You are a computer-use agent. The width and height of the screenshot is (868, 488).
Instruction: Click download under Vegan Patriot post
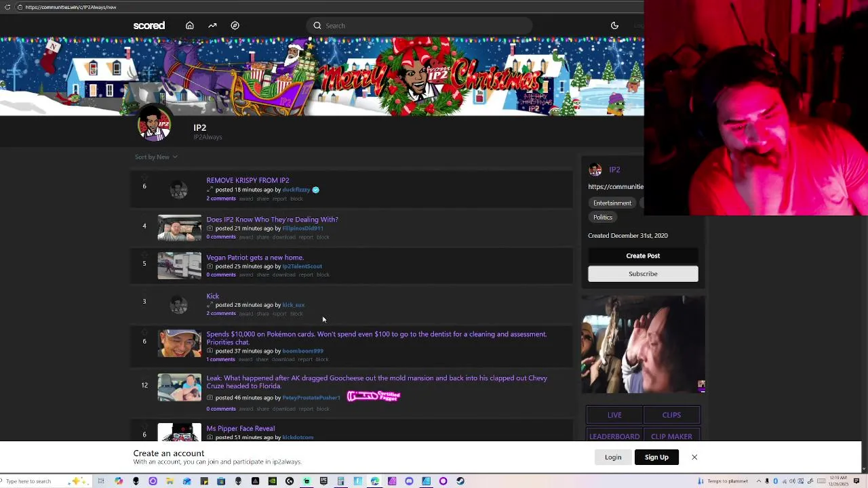pos(283,275)
